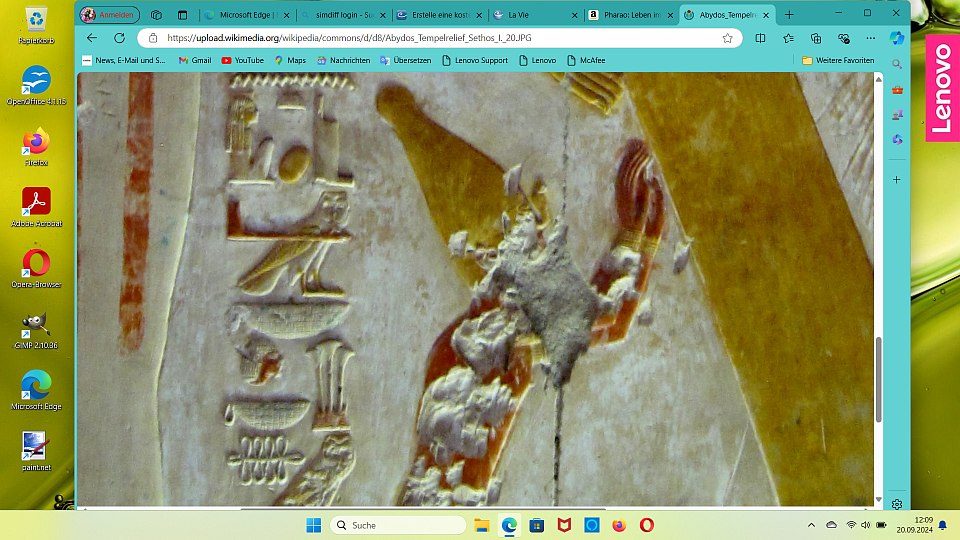This screenshot has width=960, height=540.
Task: Reload the page with the refresh icon
Action: [119, 38]
